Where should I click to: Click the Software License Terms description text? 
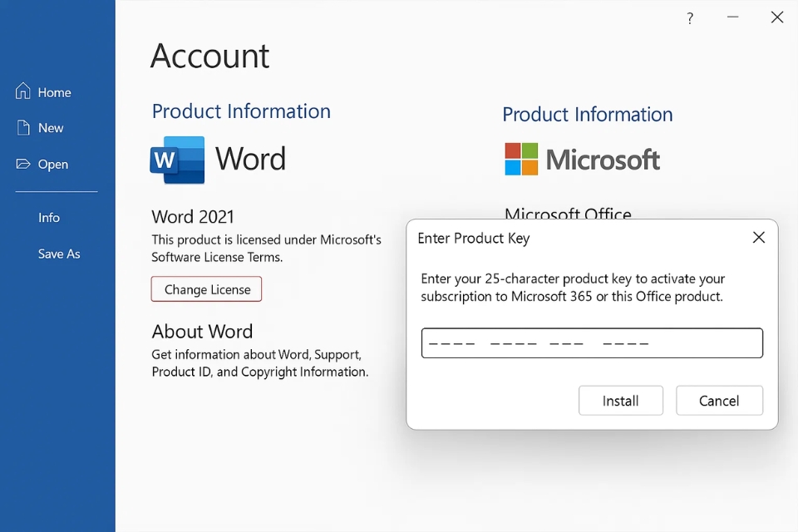click(x=266, y=249)
